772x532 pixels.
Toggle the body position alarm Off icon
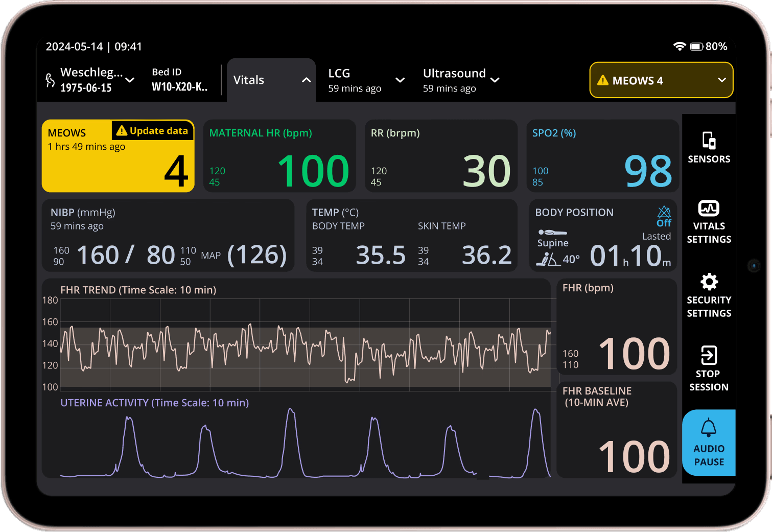664,217
